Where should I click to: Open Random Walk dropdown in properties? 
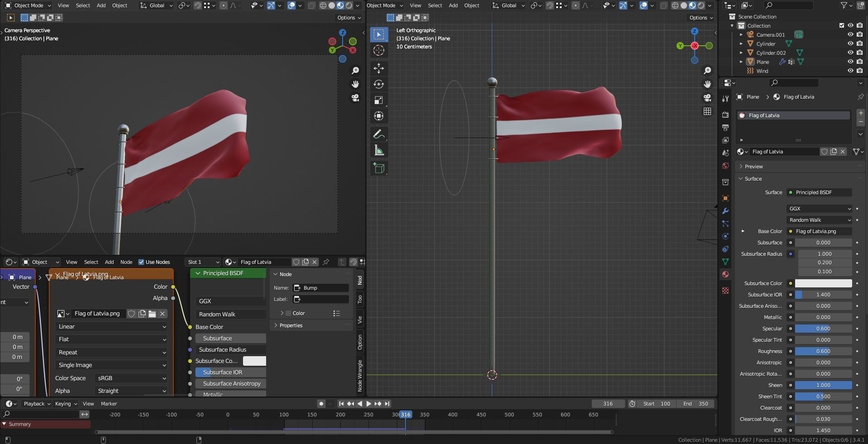(820, 220)
